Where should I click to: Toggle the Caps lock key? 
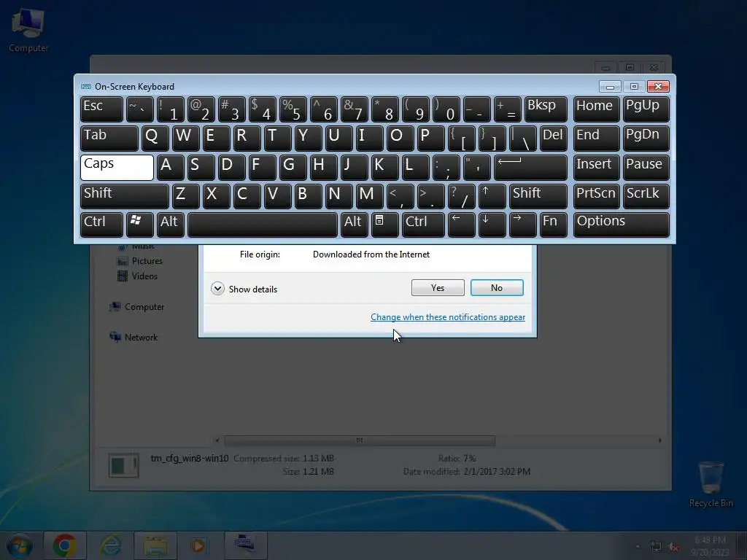pyautogui.click(x=117, y=167)
